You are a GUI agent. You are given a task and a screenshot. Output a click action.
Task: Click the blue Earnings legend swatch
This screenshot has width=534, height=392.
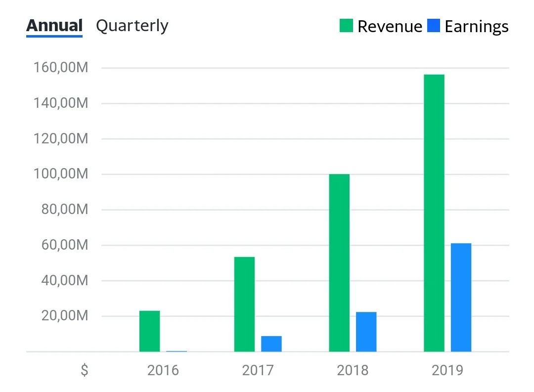pos(434,26)
